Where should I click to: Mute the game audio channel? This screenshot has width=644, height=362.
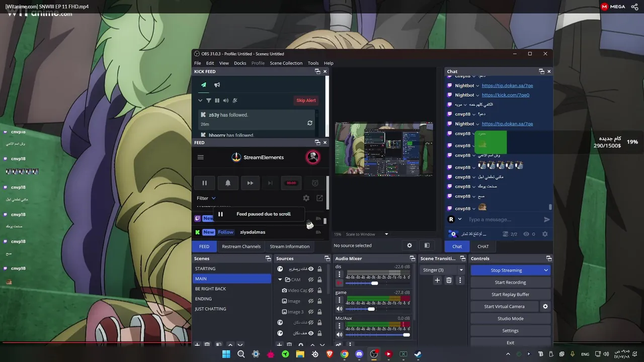(x=339, y=309)
